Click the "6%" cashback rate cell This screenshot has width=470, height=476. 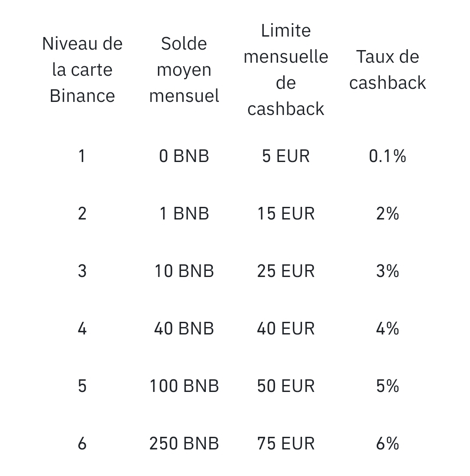point(387,443)
